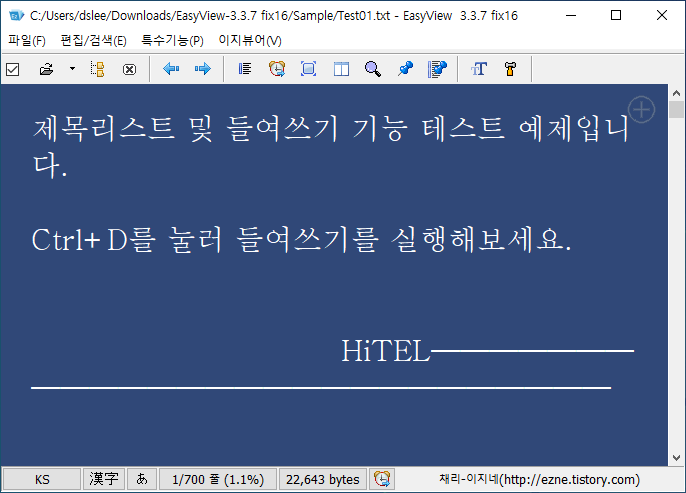This screenshot has height=493, width=686.
Task: Click 22,643 bytes status panel
Action: click(323, 479)
